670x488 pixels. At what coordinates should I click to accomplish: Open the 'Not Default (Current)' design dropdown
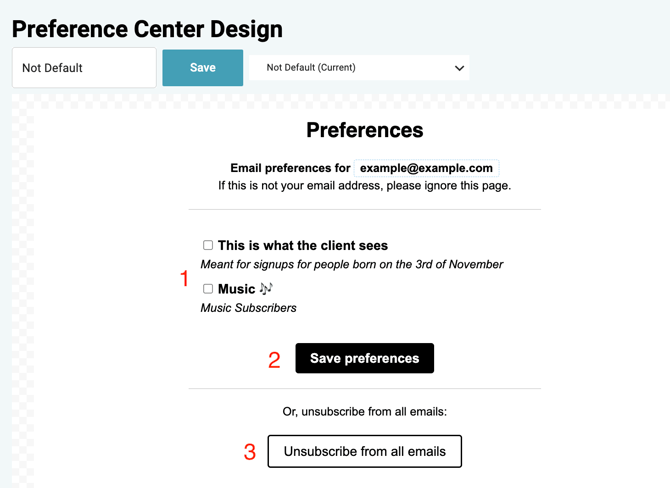click(358, 68)
